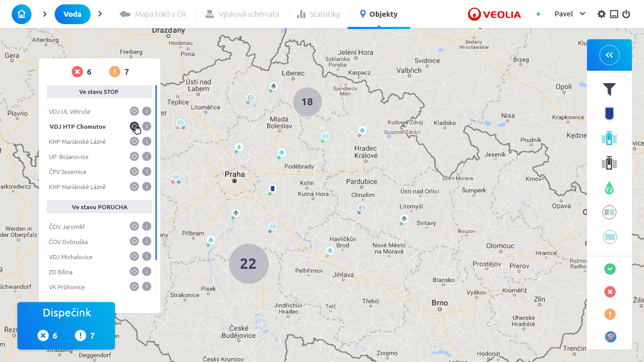
Task: Click the Ve stavu STOP header
Action: pyautogui.click(x=99, y=92)
